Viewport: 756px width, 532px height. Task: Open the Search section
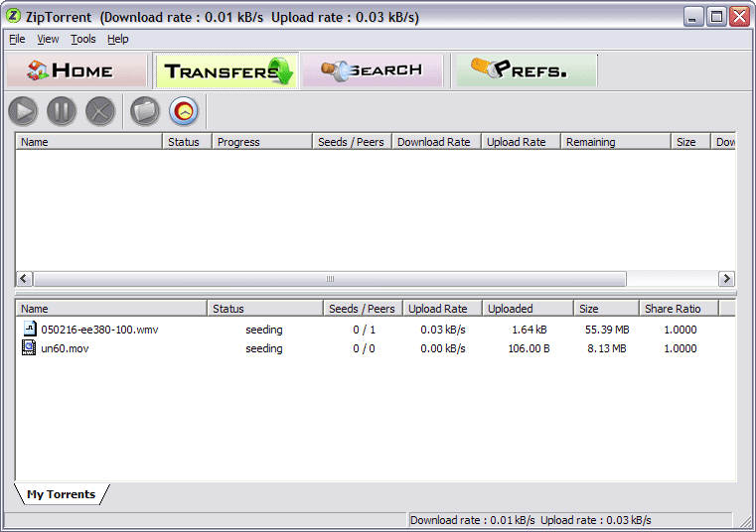point(373,70)
